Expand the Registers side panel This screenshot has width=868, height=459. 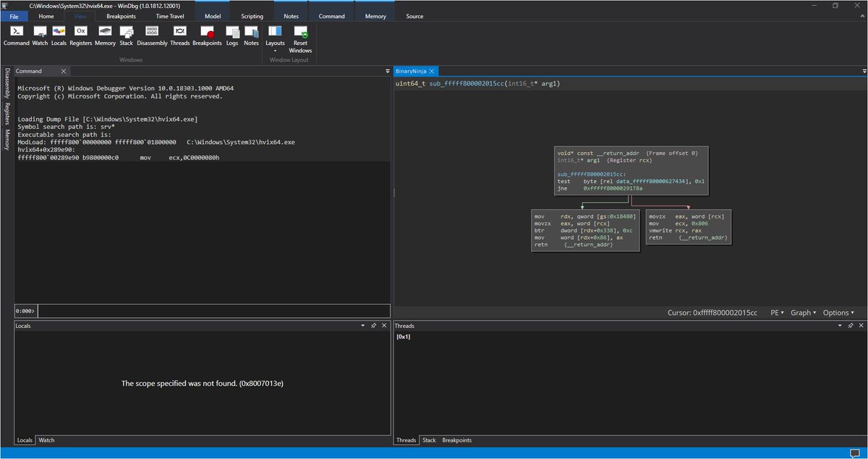click(x=7, y=114)
